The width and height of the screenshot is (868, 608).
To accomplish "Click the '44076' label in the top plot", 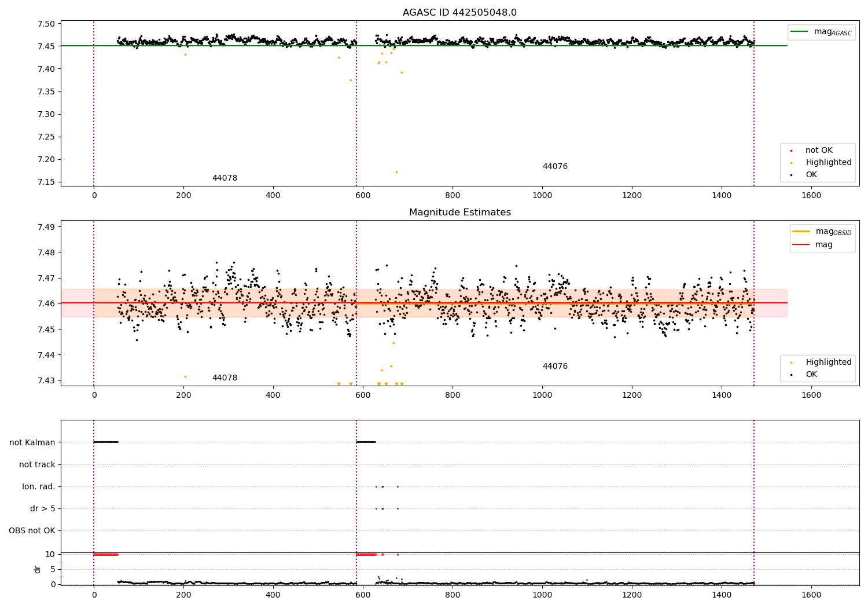I will pyautogui.click(x=555, y=167).
